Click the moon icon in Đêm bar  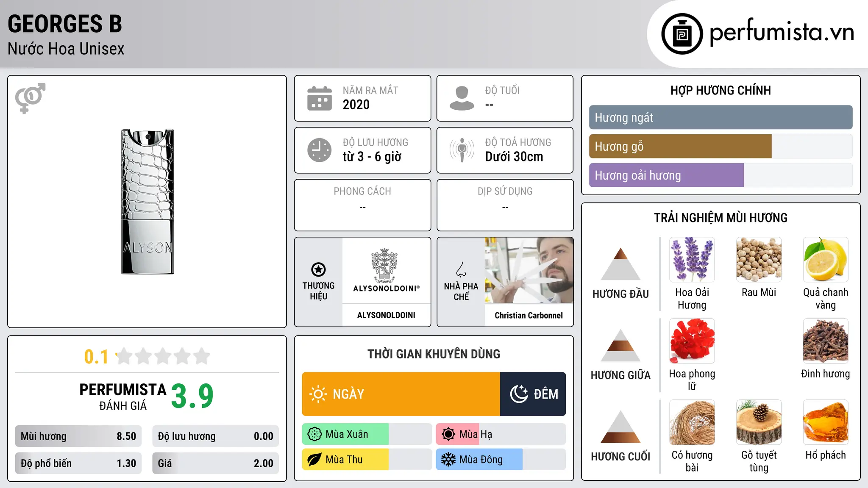(x=519, y=394)
